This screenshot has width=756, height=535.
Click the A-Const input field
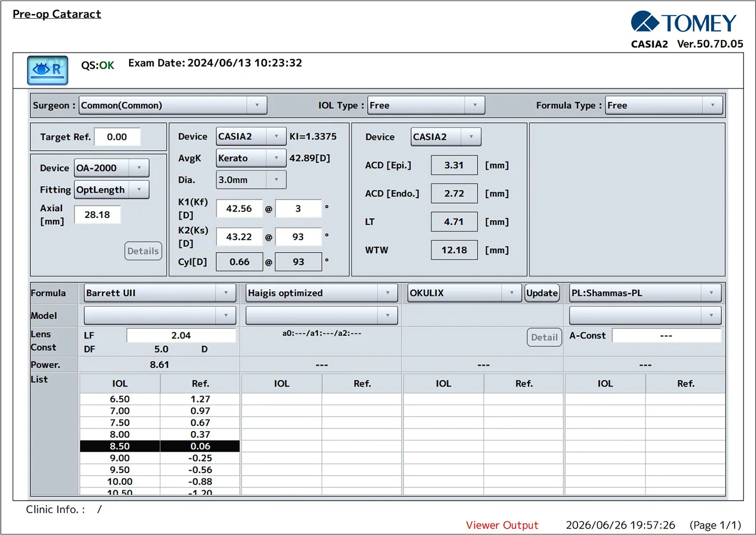[667, 335]
